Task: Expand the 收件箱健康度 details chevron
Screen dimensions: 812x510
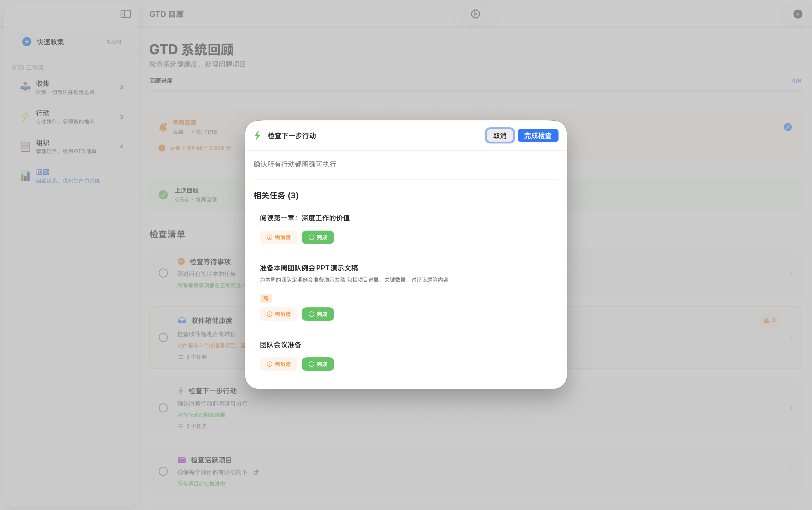Action: 791,337
